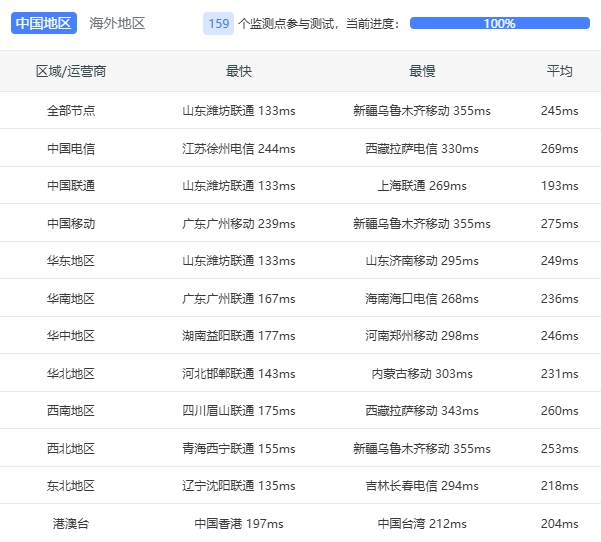Click the 269ms average for 中国电信
This screenshot has width=601, height=542.
point(560,148)
